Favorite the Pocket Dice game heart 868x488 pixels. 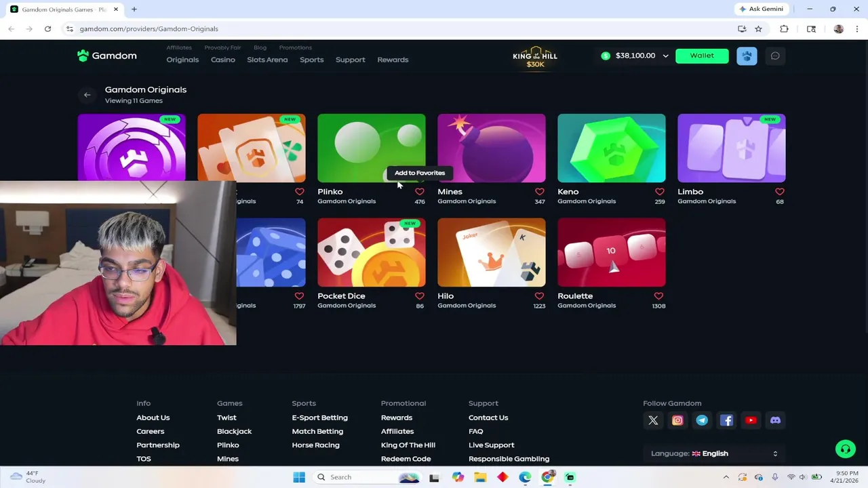coord(419,296)
